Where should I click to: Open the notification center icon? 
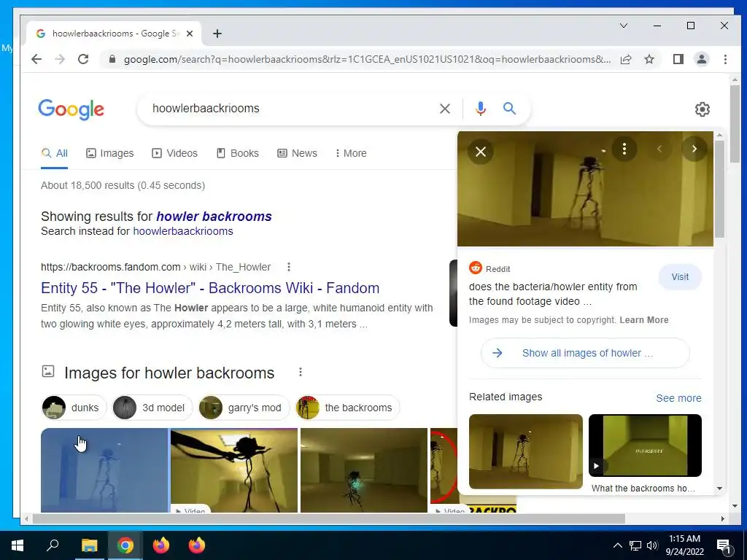click(x=724, y=546)
